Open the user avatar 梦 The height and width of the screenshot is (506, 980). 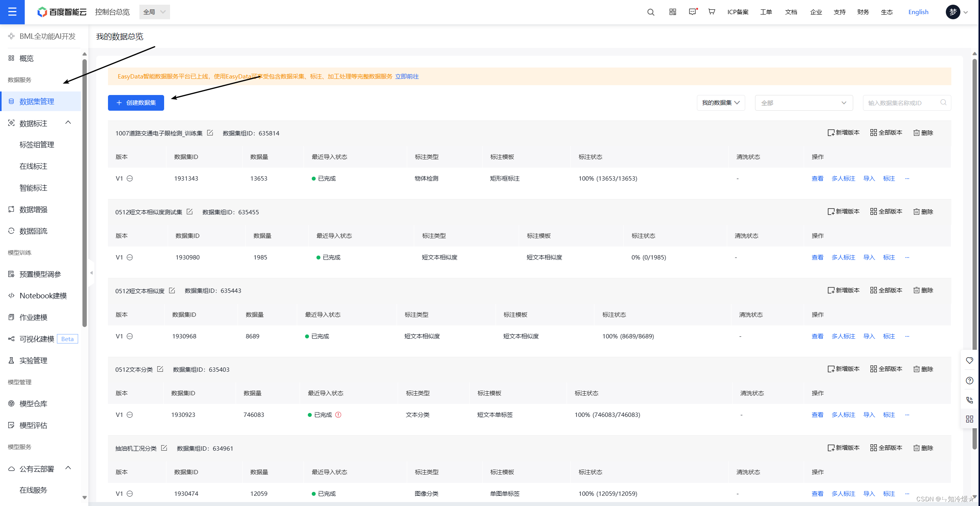(x=953, y=12)
